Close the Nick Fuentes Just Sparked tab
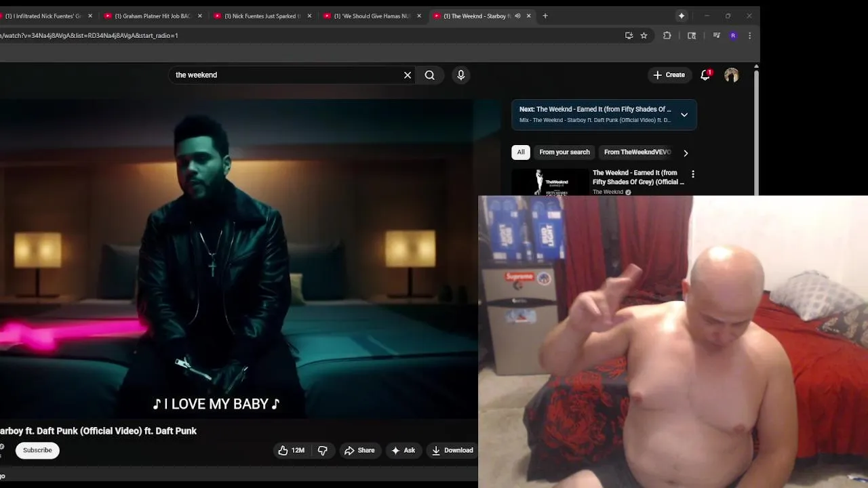Screen dimensions: 868x488 (x=310, y=16)
